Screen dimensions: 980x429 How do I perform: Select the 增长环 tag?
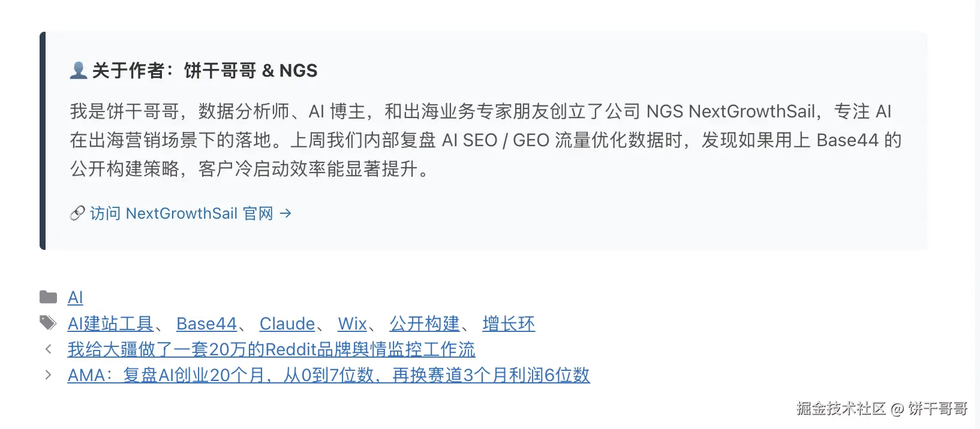pos(509,324)
